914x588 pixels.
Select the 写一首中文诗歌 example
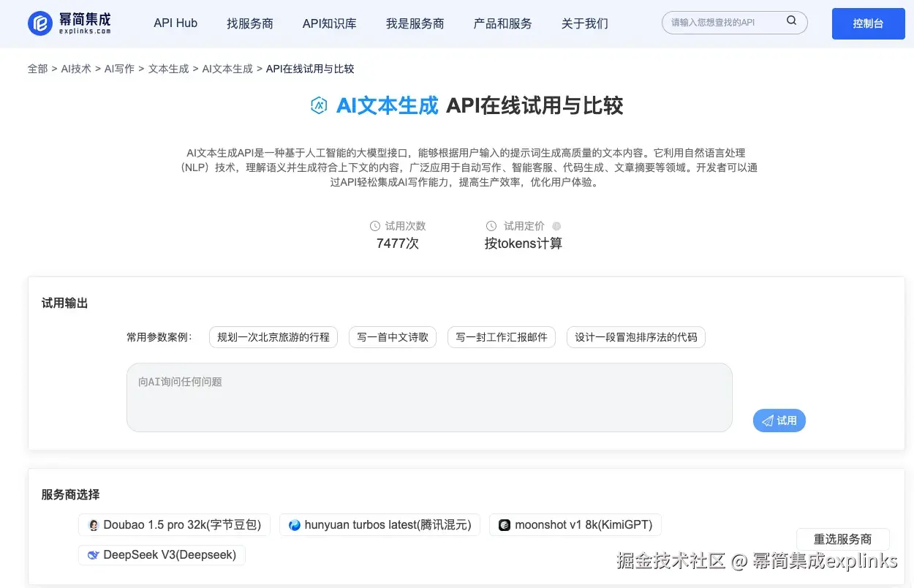[393, 337]
